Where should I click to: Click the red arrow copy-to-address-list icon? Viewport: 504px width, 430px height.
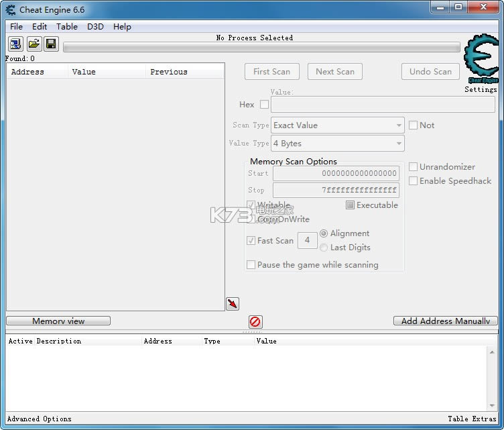click(233, 304)
